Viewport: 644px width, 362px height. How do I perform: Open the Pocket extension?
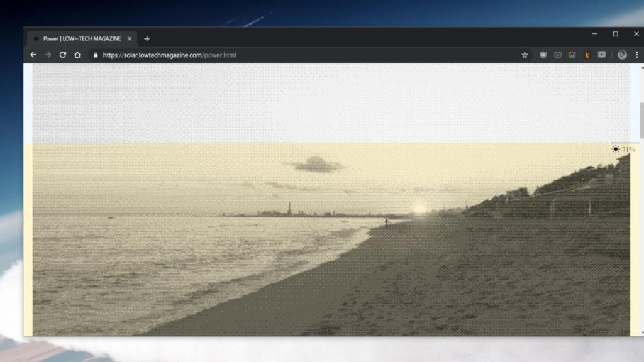click(x=558, y=55)
